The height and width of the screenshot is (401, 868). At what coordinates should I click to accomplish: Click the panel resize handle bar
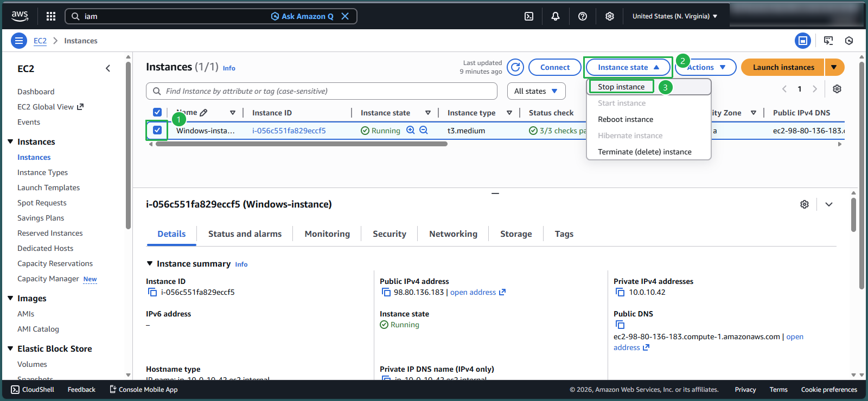495,193
